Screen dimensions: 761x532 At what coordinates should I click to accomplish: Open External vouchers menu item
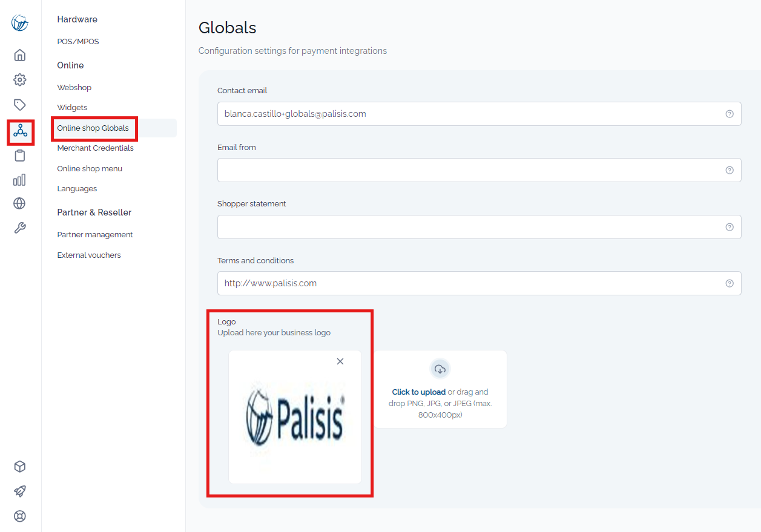point(89,255)
